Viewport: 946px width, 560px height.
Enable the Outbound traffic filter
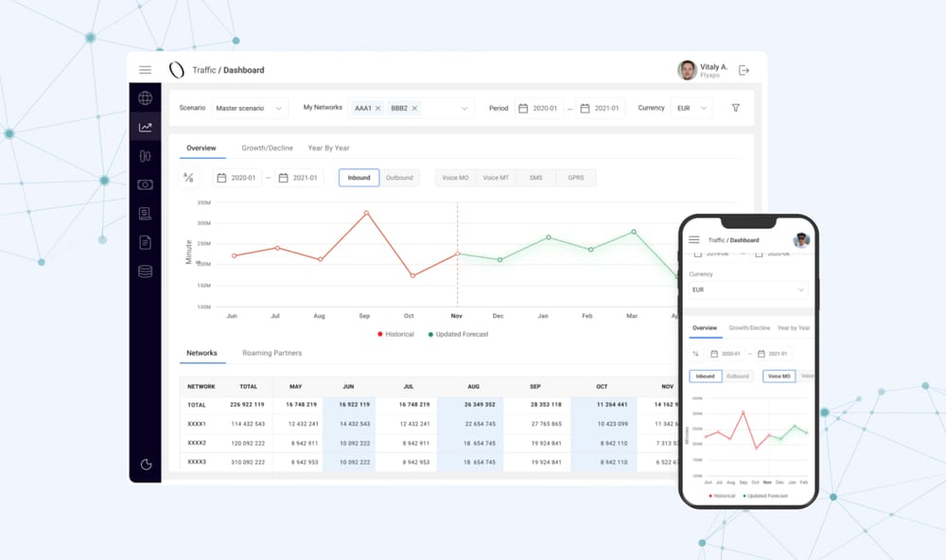[399, 177]
